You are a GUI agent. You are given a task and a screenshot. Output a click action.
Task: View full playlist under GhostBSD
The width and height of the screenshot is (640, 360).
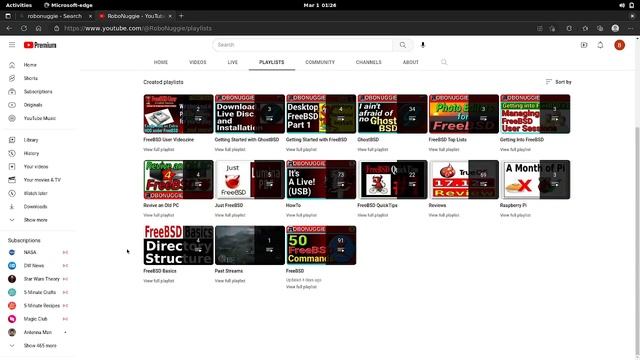373,150
